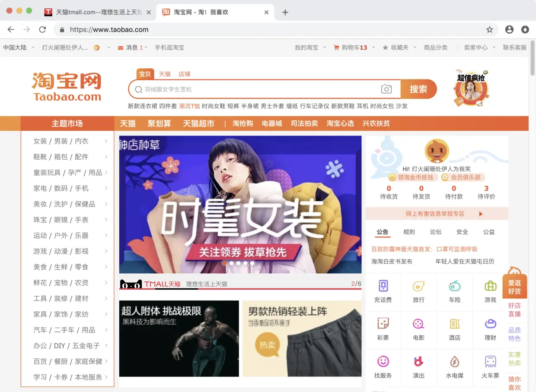Image resolution: width=536 pixels, height=392 pixels.
Task: Click the Tmall cat logo below banner
Action: pos(131,284)
